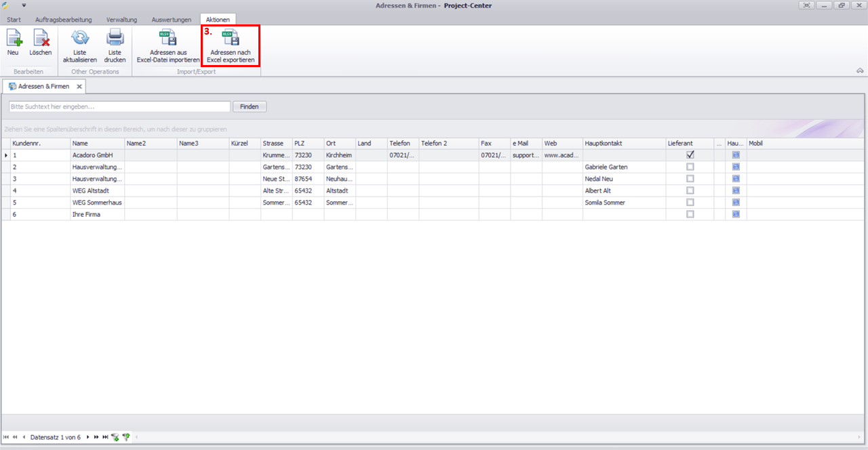
Task: Refresh list with Liste aktualisieren
Action: (x=80, y=45)
